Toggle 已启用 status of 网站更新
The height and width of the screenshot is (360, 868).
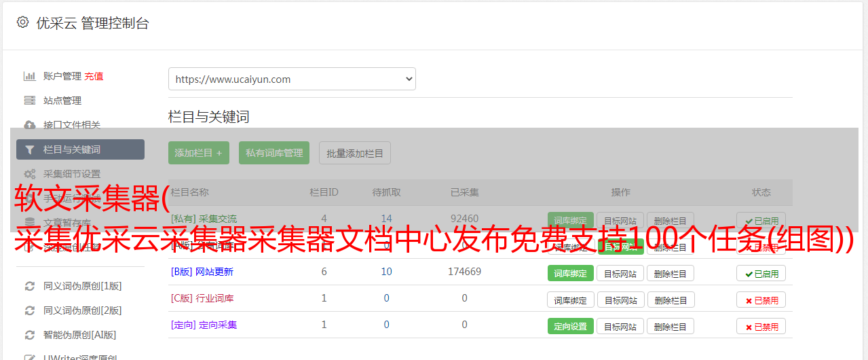(761, 273)
